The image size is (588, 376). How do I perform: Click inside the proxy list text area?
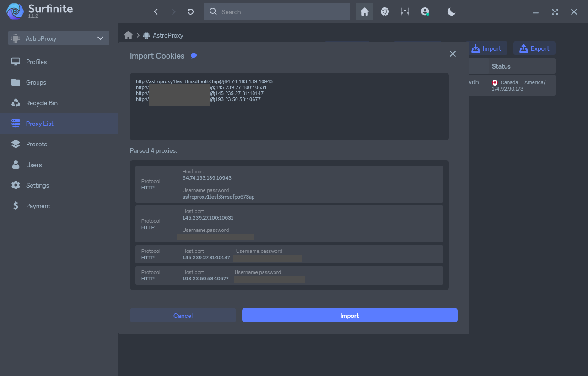pos(289,106)
